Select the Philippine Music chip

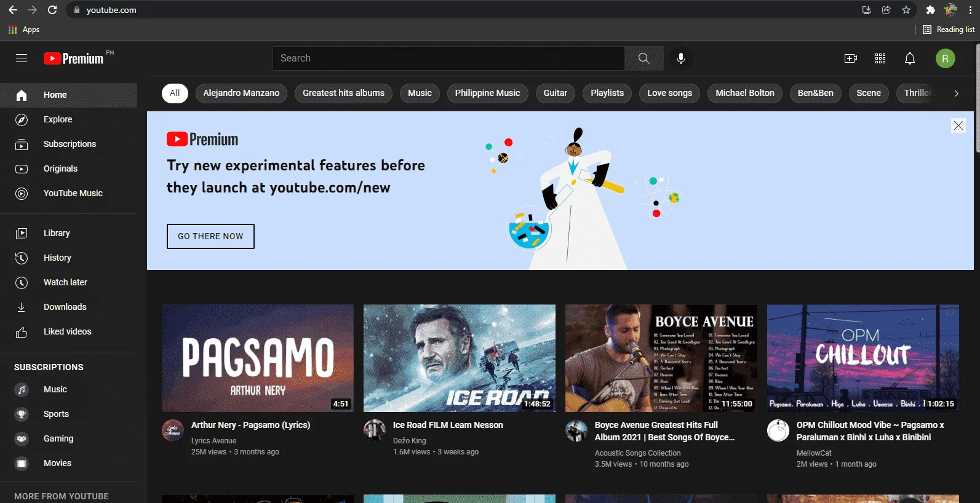coord(487,93)
